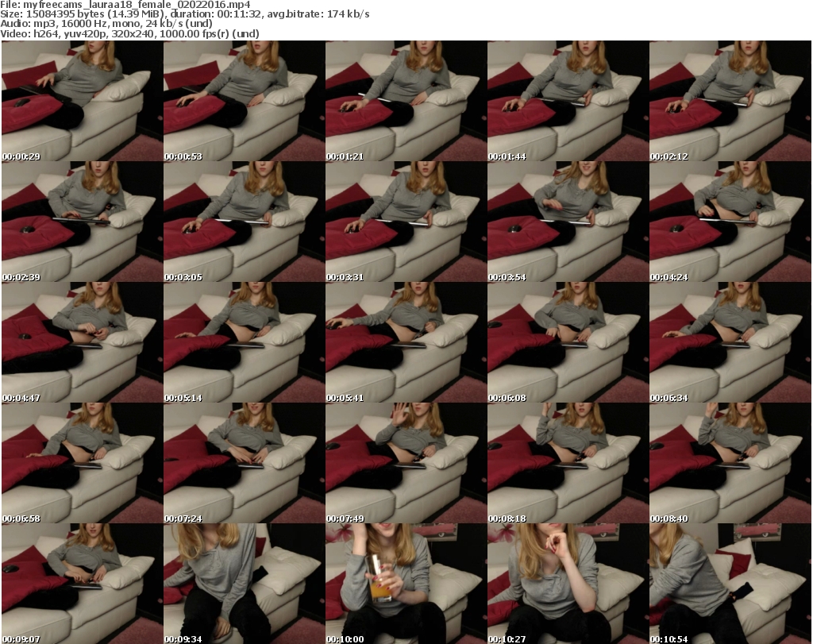Image resolution: width=813 pixels, height=644 pixels.
Task: Select the thumbnail at 00:03:54
Action: pyautogui.click(x=568, y=222)
